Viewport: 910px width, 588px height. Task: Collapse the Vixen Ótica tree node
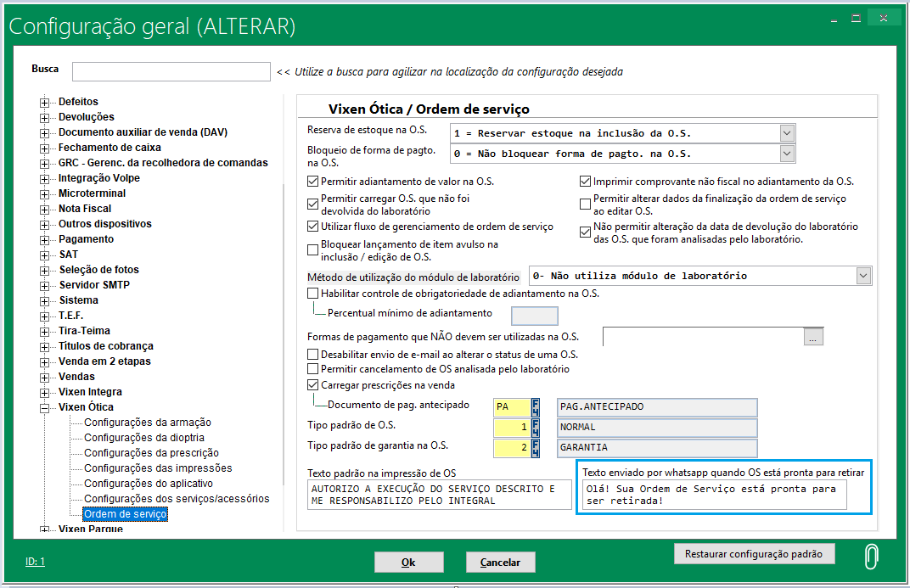43,407
